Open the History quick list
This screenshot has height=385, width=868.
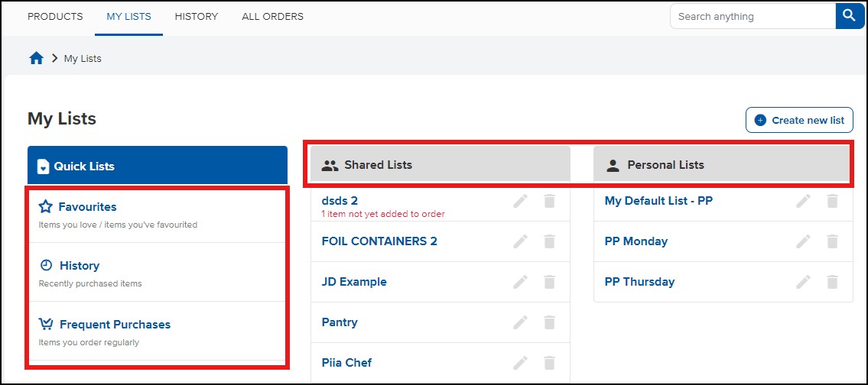(x=80, y=266)
